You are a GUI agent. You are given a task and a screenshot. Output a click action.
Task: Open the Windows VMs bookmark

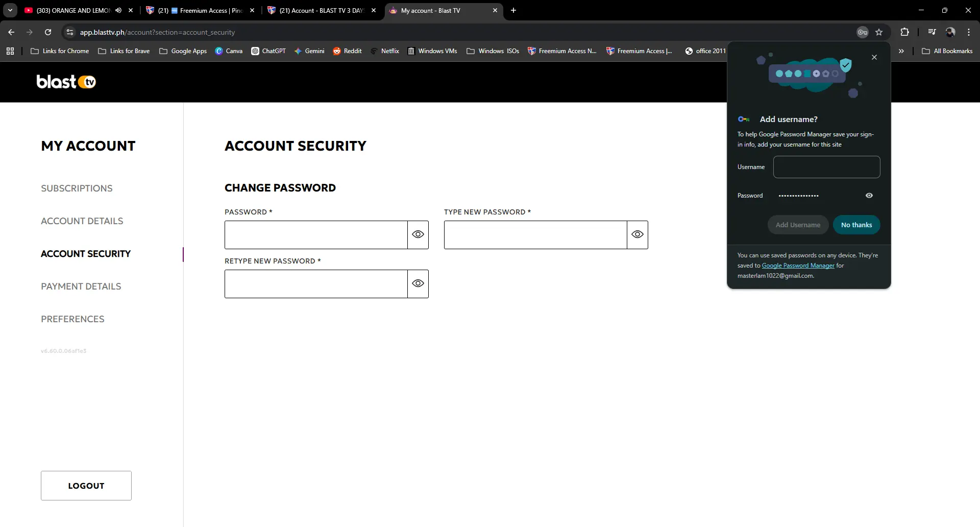[432, 51]
